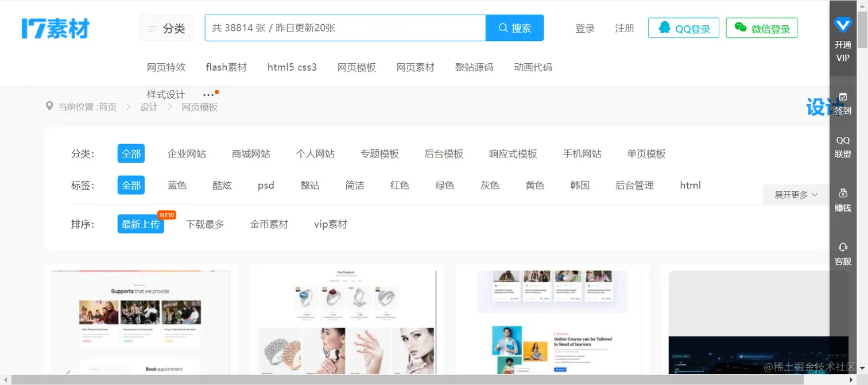
Task: Select 全部 in the 标签 row
Action: (x=131, y=185)
